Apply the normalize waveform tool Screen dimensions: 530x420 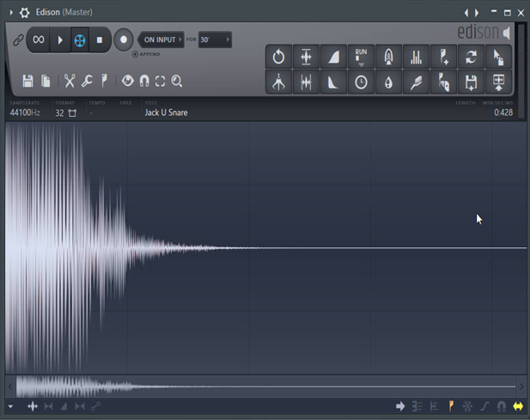(306, 57)
